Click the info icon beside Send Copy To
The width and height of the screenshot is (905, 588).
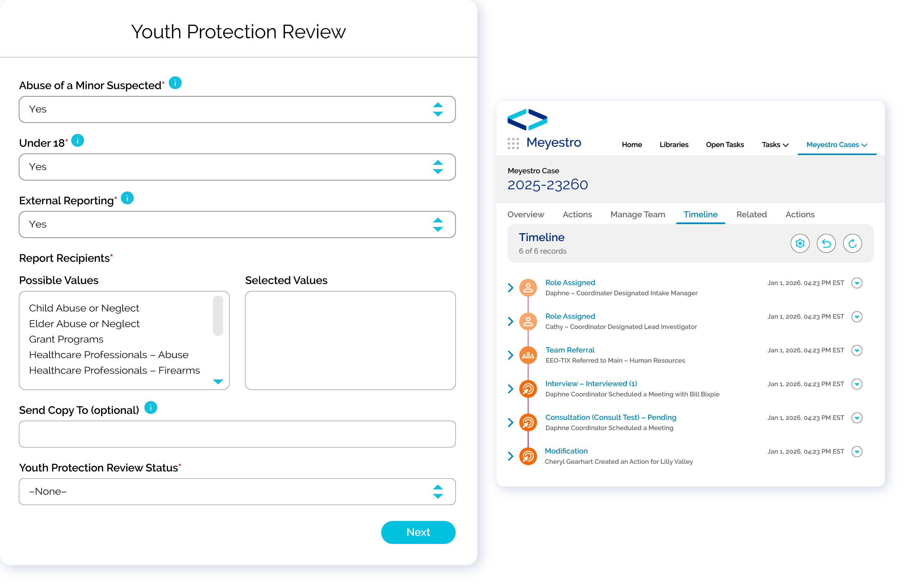tap(151, 408)
